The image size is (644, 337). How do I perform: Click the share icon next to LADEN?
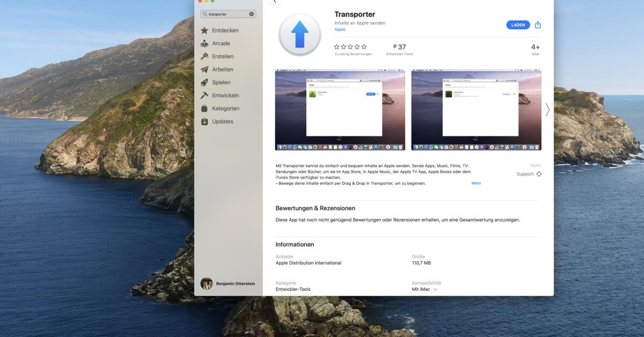click(537, 25)
